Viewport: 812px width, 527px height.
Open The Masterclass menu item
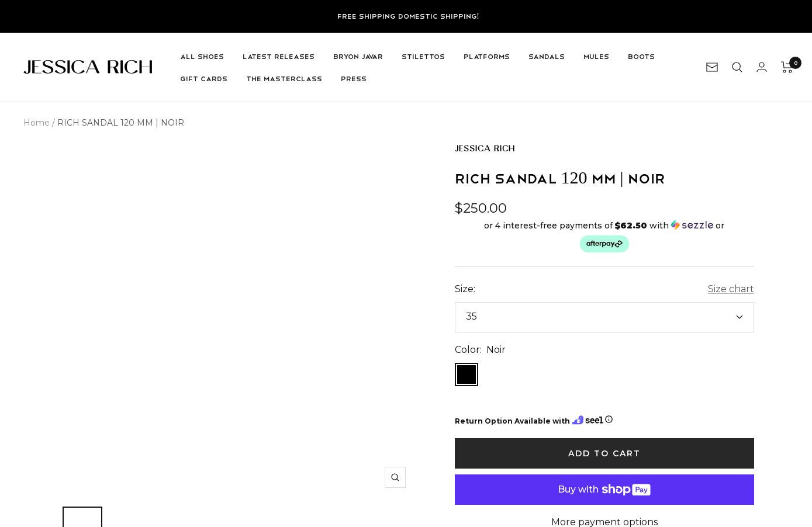(284, 79)
